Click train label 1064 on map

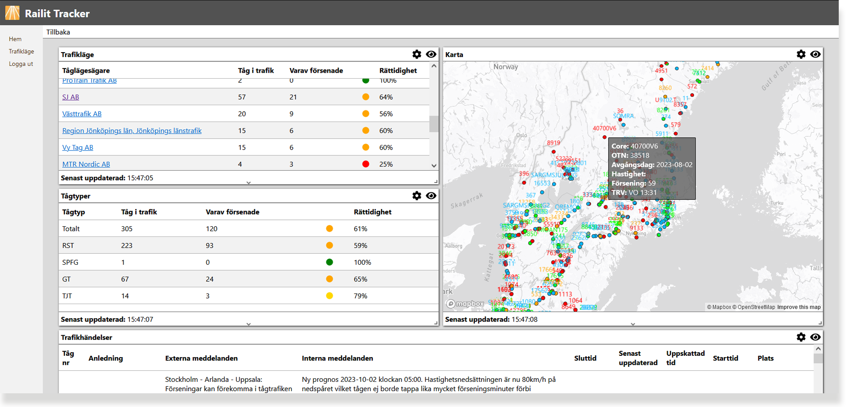pyautogui.click(x=575, y=300)
